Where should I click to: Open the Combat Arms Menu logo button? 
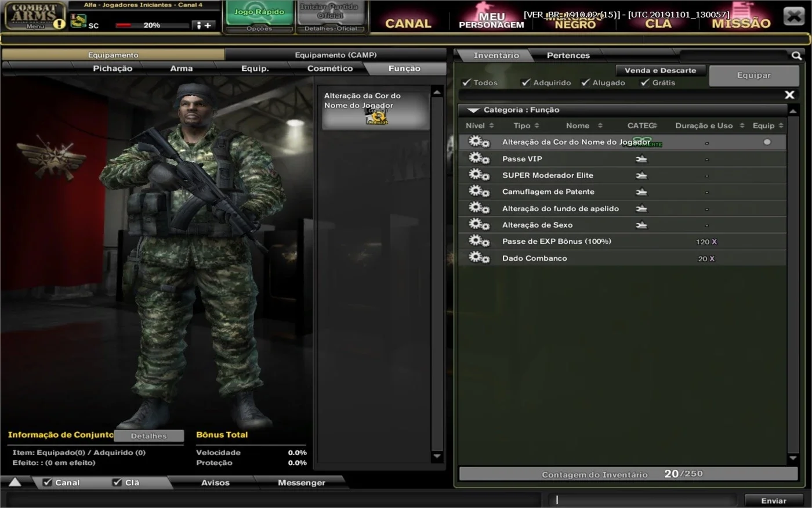35,16
